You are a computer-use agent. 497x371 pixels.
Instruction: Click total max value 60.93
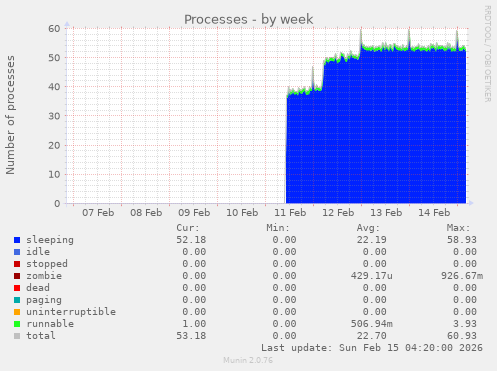(462, 336)
